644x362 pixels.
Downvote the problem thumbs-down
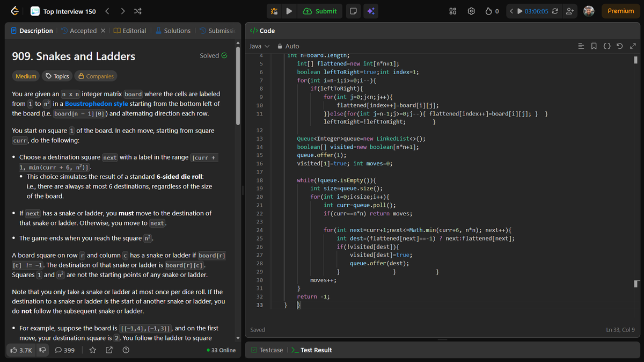tap(42, 350)
